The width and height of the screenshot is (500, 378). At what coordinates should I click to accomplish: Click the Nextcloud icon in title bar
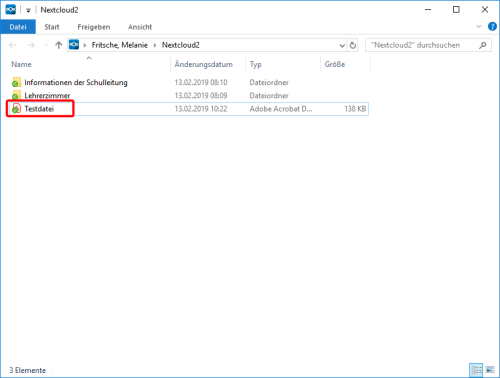[x=11, y=10]
